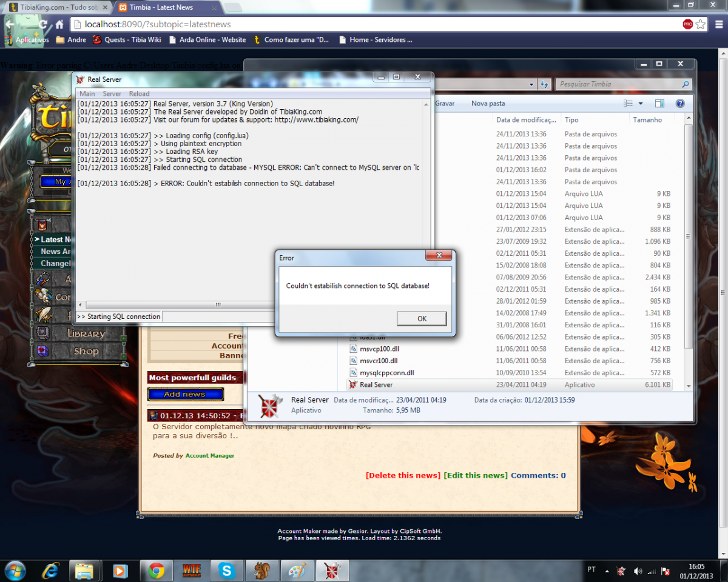The height and width of the screenshot is (582, 728).
Task: Toggle the Explorer preview pane icon
Action: coord(659,104)
